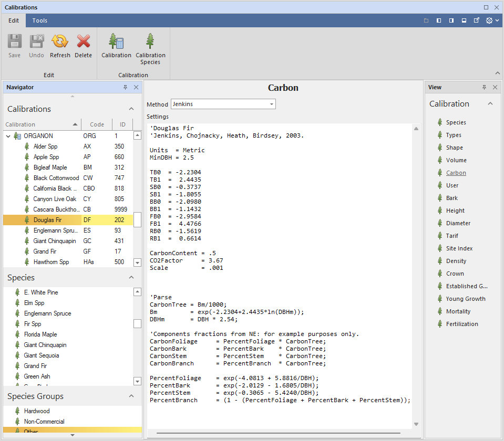
Task: Sort by the Code column header
Action: click(x=97, y=124)
